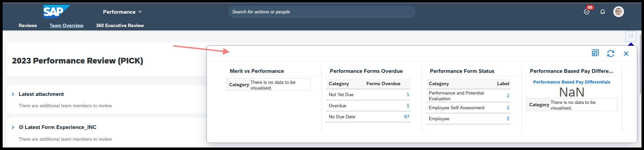Click the search for actions or people field
Screen dimensions: 644x150
click(x=321, y=12)
